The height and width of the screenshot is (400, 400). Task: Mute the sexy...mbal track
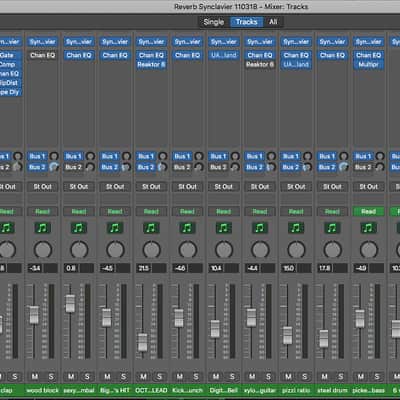71,377
